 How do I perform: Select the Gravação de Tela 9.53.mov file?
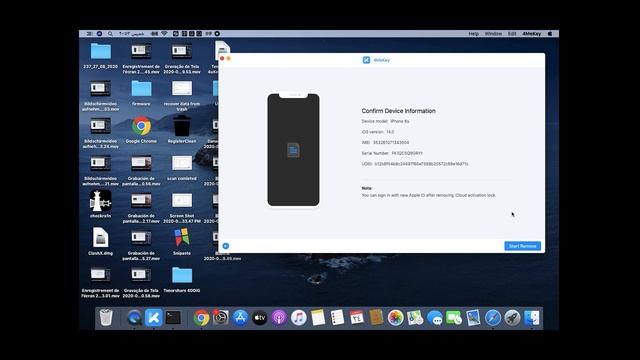click(x=182, y=58)
